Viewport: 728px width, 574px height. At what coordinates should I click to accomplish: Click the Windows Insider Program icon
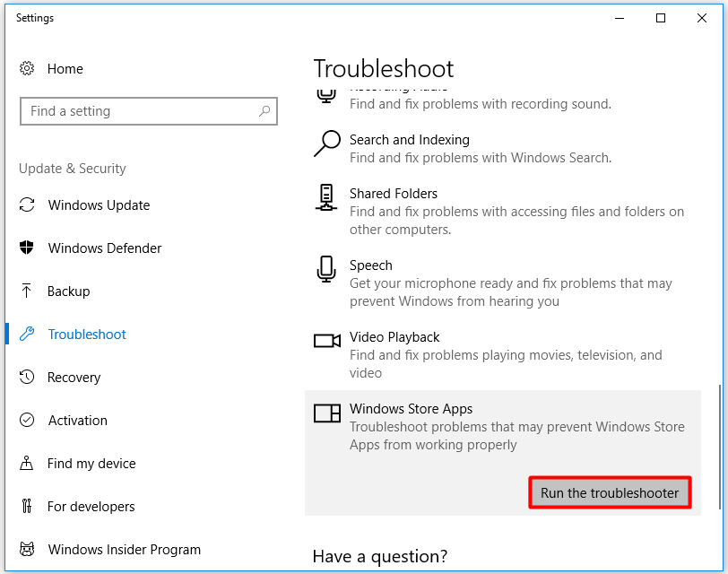pos(27,550)
